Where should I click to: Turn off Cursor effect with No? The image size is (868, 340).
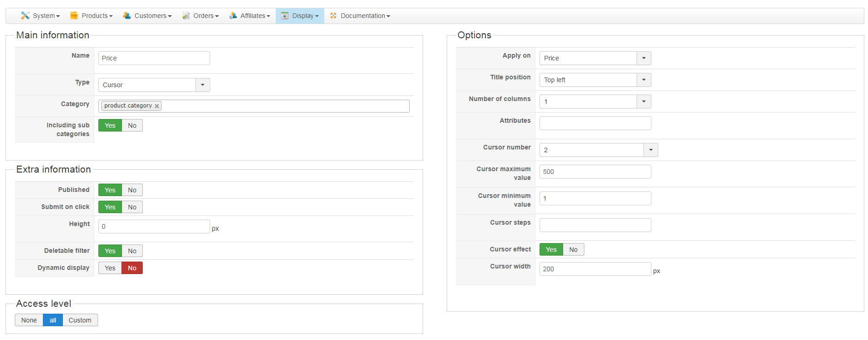[x=573, y=250]
